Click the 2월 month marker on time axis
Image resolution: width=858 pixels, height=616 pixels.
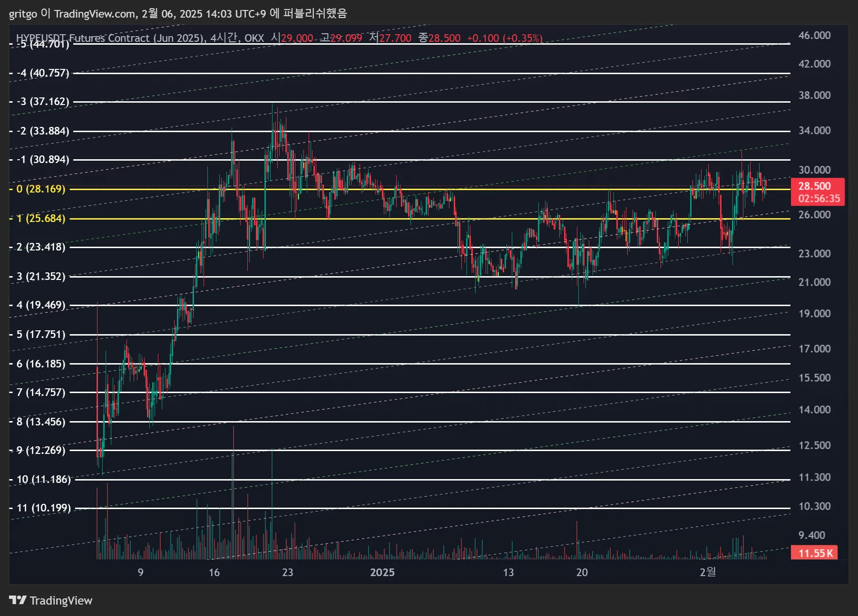click(708, 572)
